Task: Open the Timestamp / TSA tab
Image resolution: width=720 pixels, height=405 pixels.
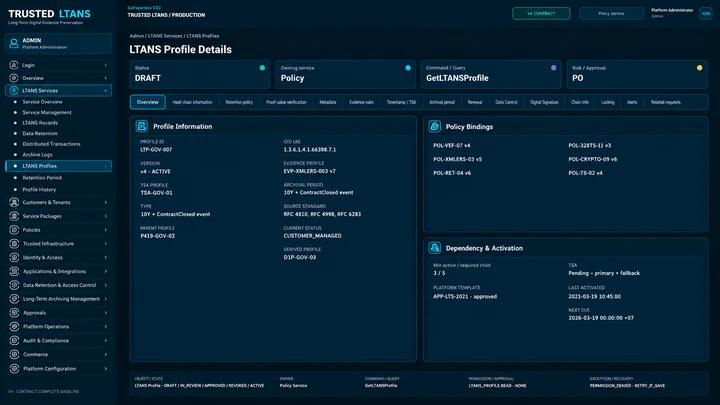Action: click(401, 102)
